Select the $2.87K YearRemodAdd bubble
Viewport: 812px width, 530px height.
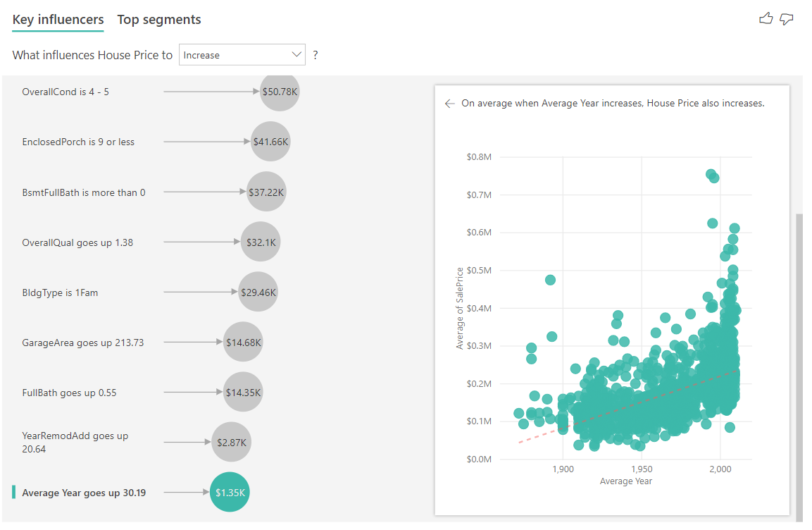[x=231, y=442]
